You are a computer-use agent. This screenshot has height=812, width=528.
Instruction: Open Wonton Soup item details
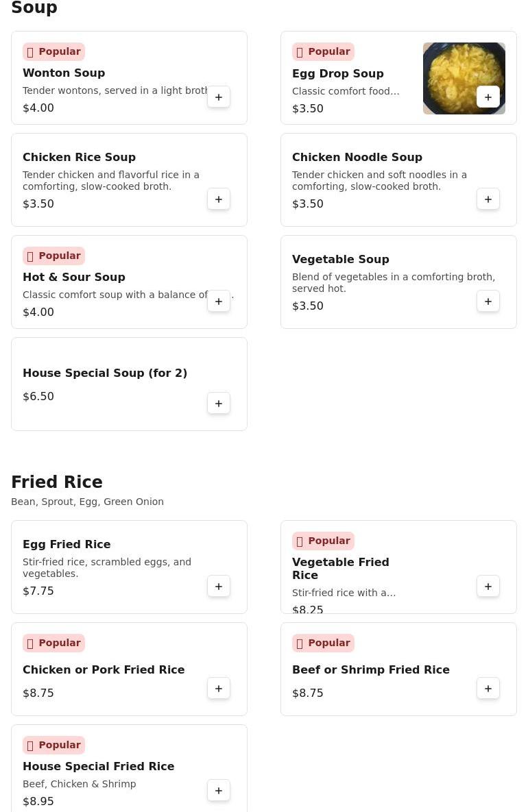(64, 73)
